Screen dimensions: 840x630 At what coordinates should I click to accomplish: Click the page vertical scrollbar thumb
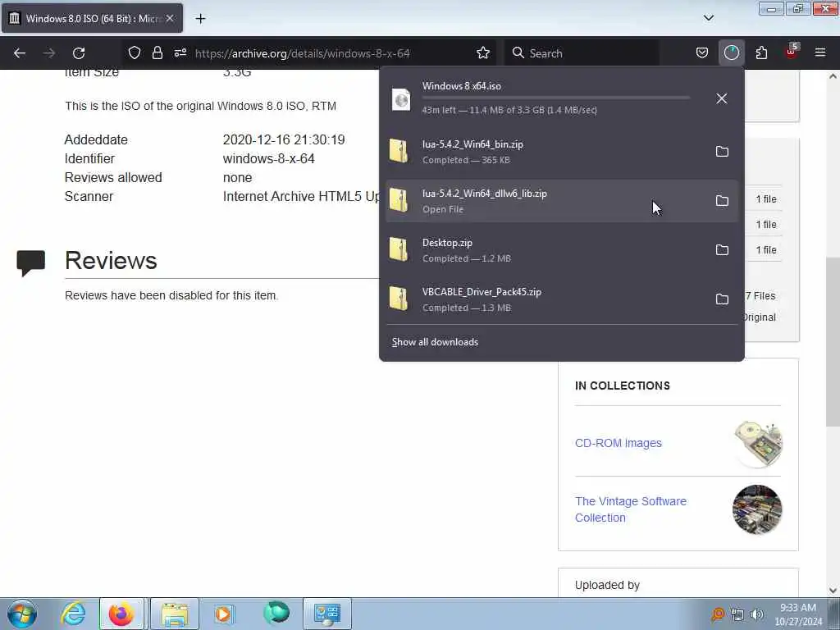pos(833,342)
